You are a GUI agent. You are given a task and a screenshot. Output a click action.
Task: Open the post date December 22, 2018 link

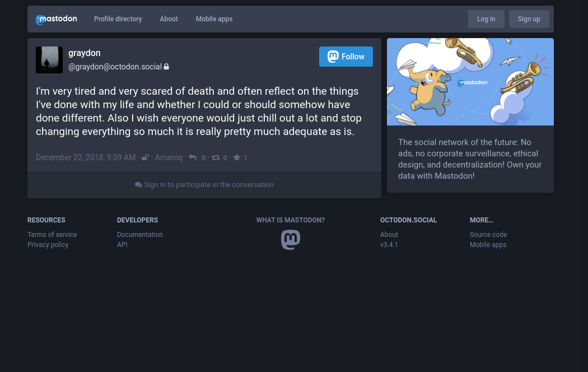86,158
